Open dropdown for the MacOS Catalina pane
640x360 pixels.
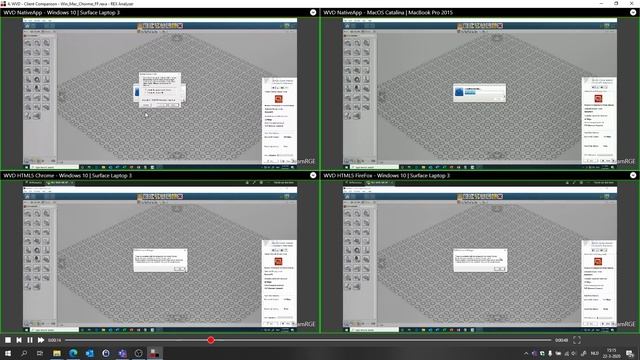(x=633, y=13)
